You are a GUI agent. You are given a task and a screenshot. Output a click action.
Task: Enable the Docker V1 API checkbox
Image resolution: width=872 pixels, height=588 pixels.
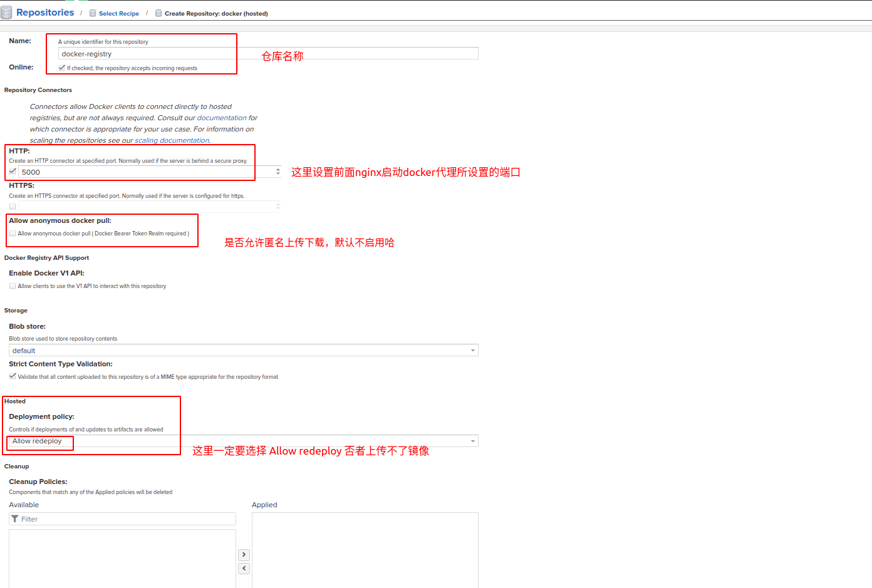point(13,286)
